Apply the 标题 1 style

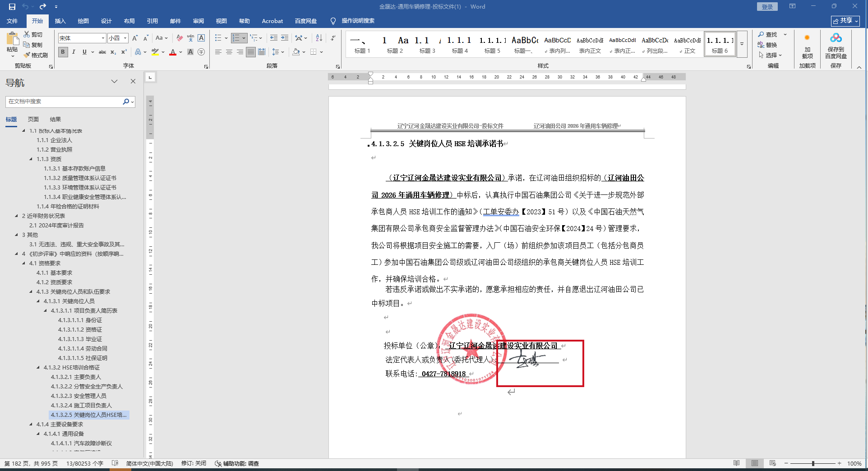(x=362, y=44)
